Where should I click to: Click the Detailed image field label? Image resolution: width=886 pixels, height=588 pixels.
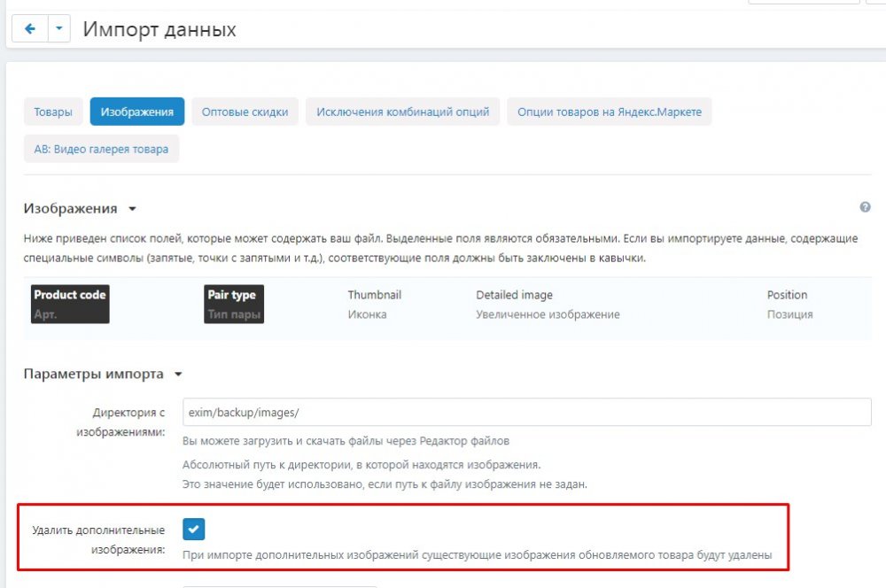click(514, 295)
